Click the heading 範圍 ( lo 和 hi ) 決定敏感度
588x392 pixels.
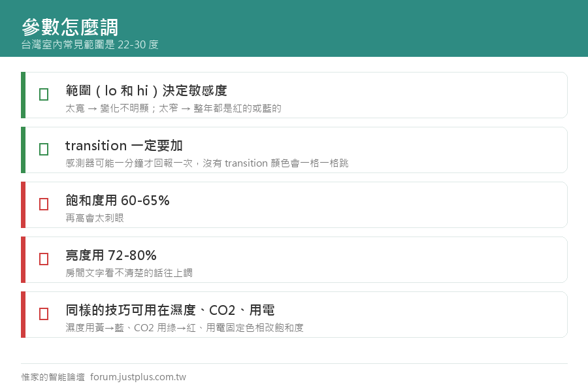click(x=146, y=90)
